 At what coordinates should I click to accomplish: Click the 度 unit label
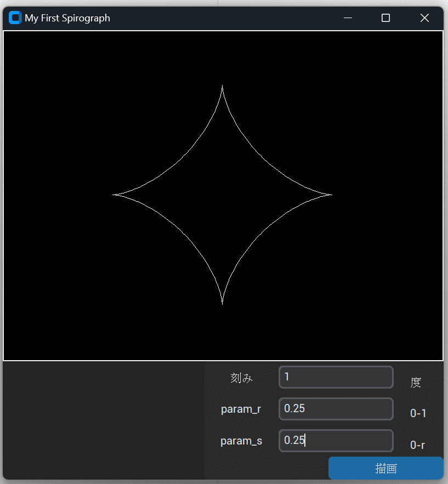click(416, 383)
